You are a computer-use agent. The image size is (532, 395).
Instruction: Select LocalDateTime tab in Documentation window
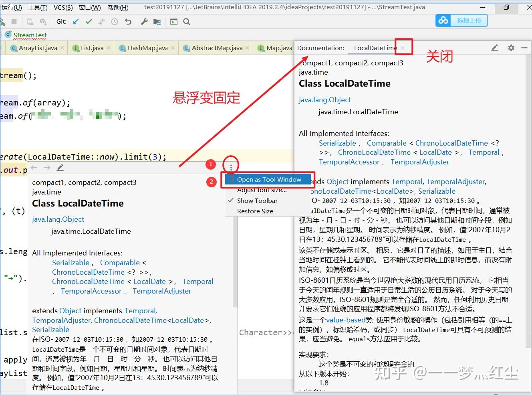click(375, 48)
